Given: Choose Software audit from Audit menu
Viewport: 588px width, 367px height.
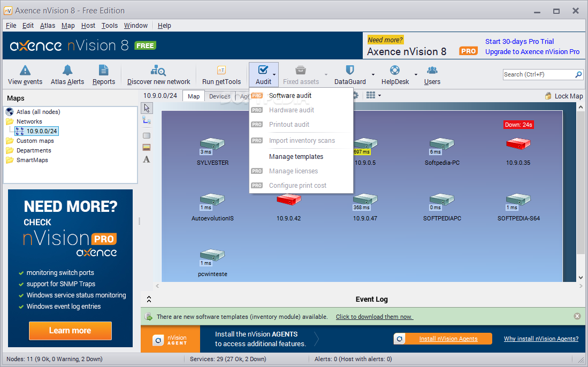Looking at the screenshot, I should 301,96.
